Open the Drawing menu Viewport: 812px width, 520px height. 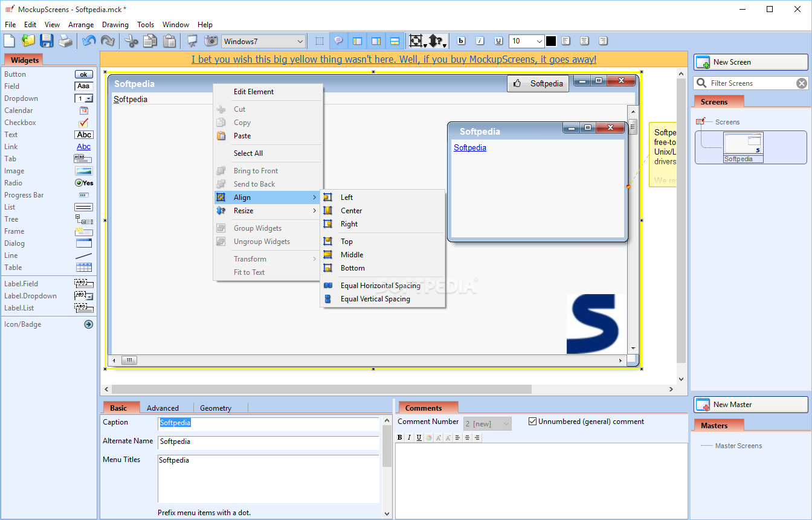click(115, 25)
